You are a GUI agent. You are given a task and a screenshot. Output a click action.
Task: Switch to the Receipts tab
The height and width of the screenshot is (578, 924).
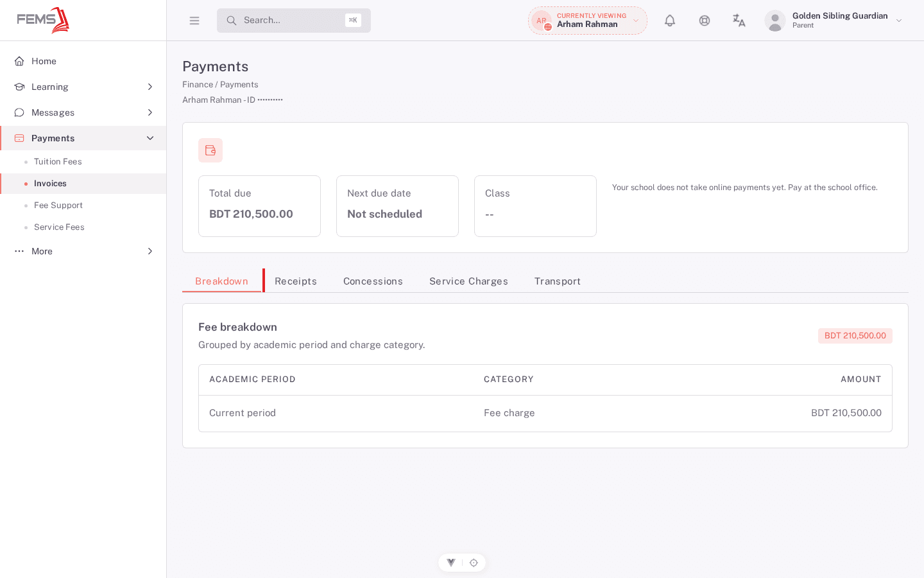(x=296, y=281)
